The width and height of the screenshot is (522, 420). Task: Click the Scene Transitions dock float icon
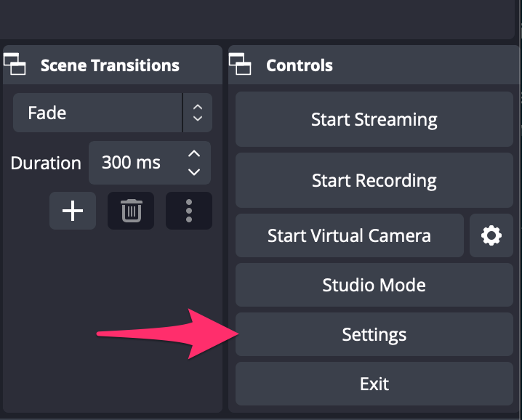coord(15,64)
